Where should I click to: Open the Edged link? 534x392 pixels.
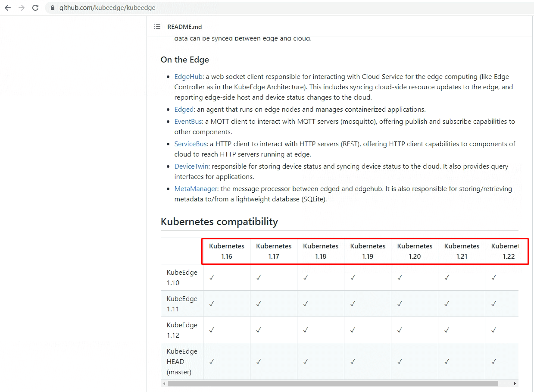coord(184,110)
